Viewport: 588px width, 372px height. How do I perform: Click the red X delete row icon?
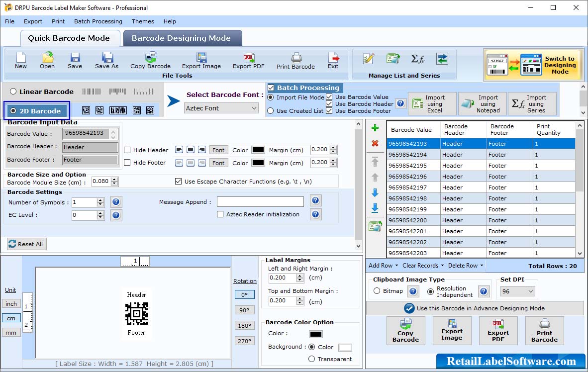(x=375, y=143)
